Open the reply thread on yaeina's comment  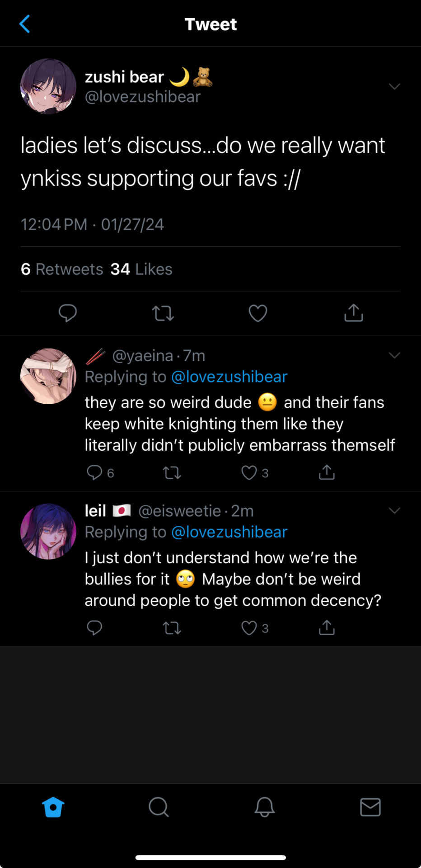(94, 472)
